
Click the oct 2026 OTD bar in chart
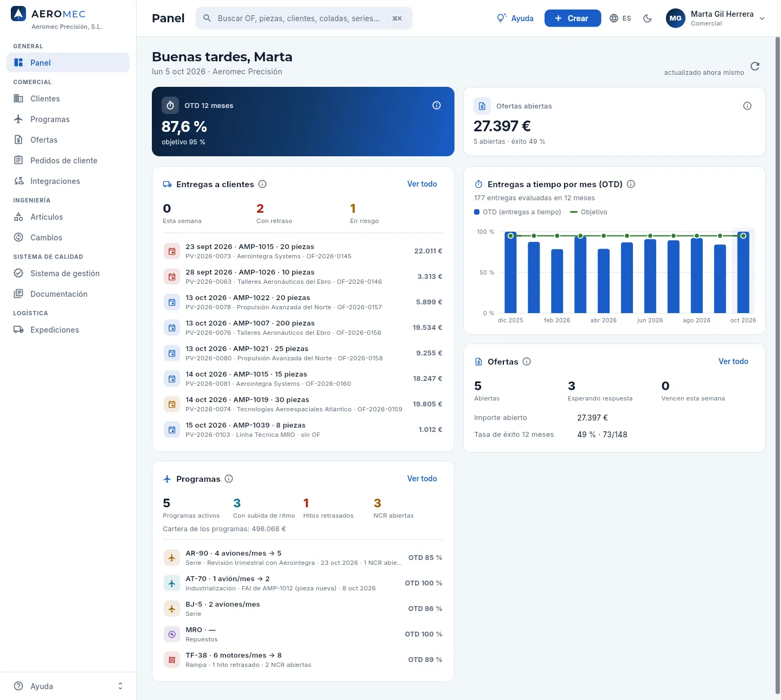coord(744,272)
